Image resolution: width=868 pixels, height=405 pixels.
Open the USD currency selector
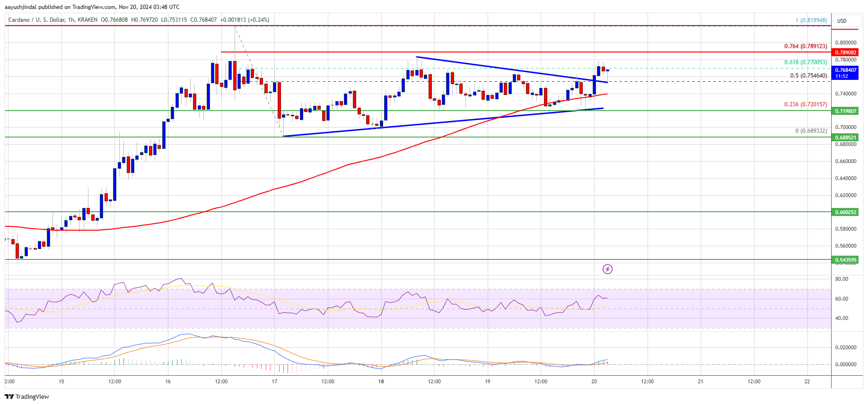[842, 21]
